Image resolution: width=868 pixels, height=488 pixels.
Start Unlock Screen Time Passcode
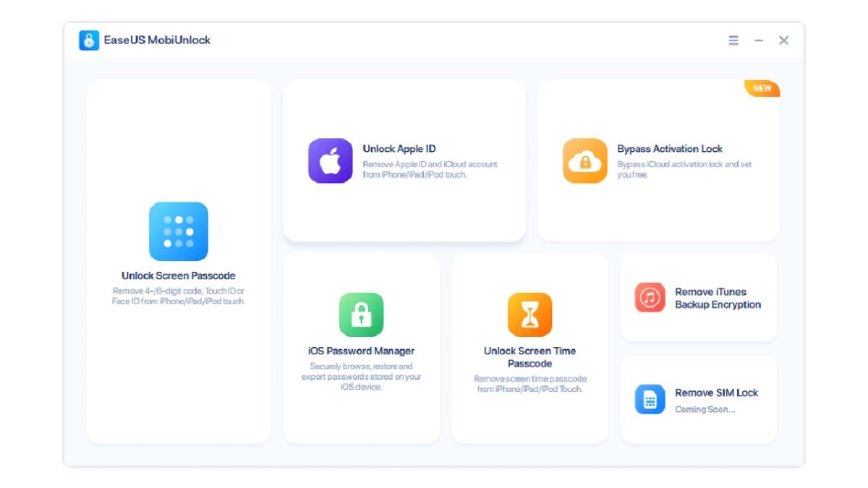(529, 347)
